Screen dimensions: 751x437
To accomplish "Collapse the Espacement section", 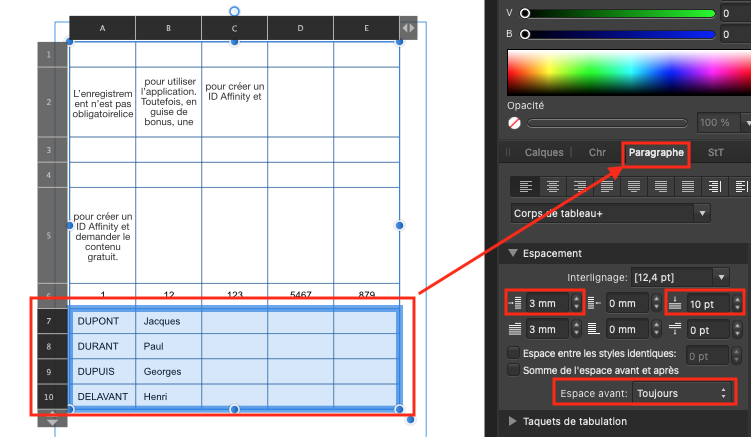I will point(513,253).
